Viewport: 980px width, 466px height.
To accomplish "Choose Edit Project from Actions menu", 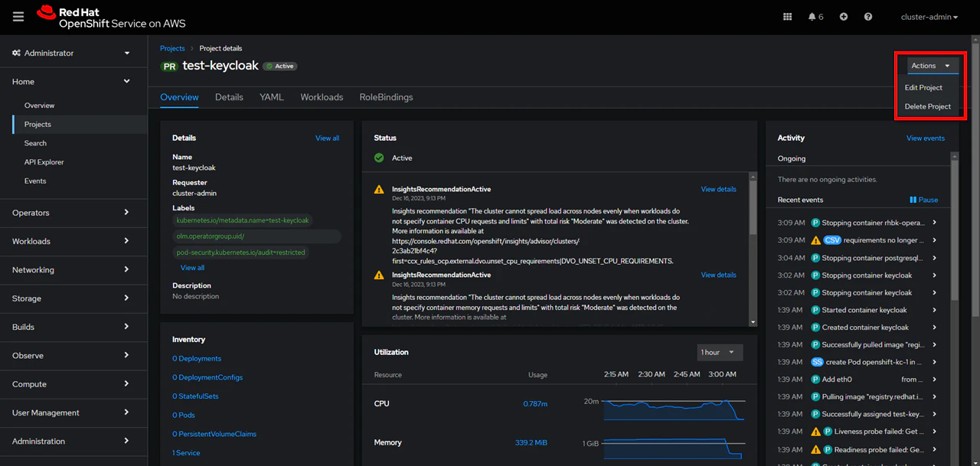I will (923, 87).
